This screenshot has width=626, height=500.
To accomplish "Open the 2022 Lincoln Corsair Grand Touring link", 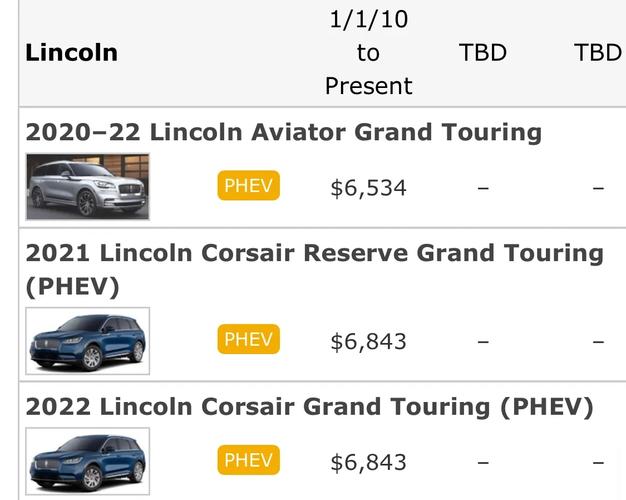I will pos(309,407).
